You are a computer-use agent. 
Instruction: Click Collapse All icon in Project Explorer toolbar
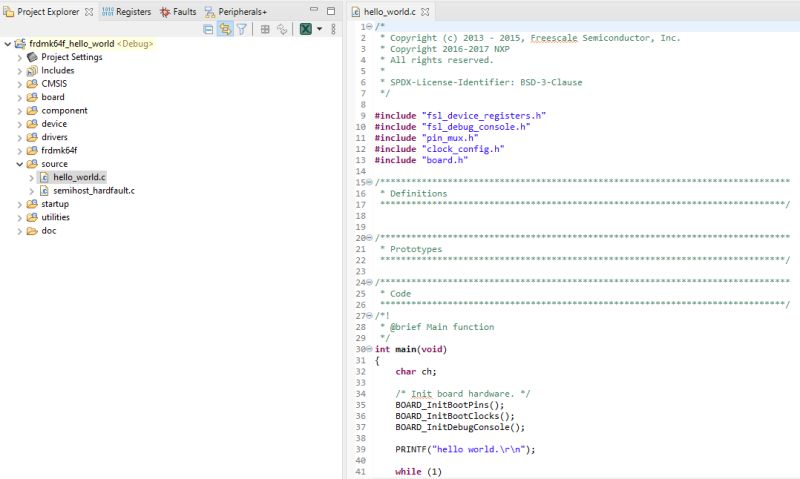point(208,29)
